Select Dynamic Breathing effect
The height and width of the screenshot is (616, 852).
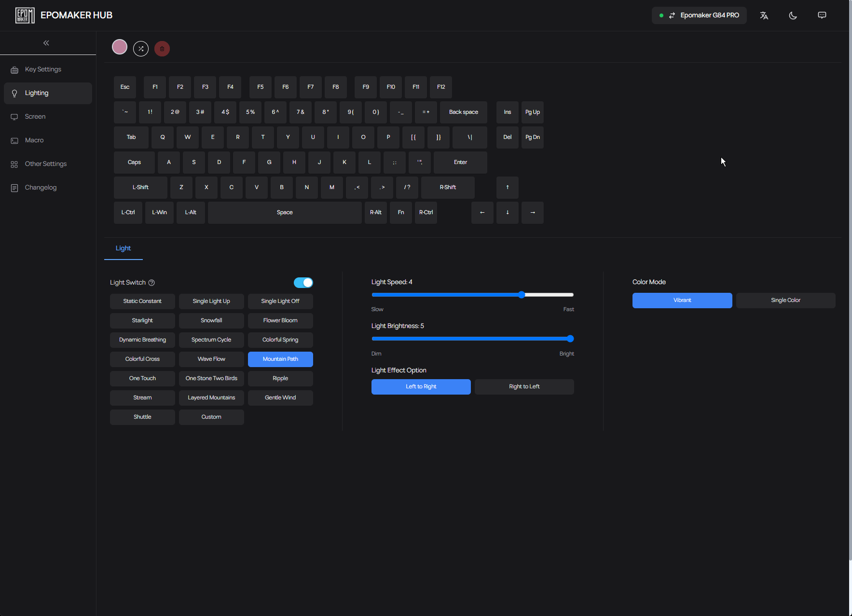pos(142,340)
